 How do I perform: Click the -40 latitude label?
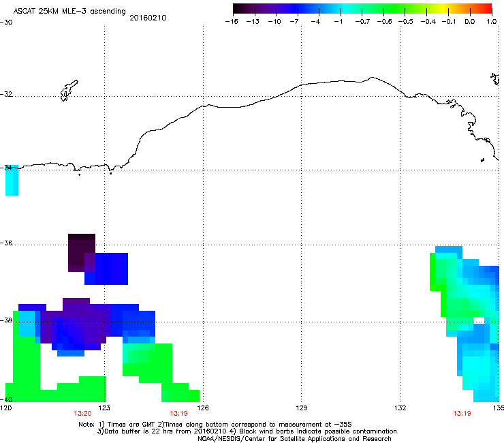click(x=6, y=399)
